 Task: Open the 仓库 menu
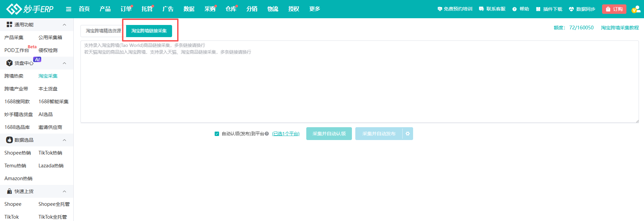231,9
